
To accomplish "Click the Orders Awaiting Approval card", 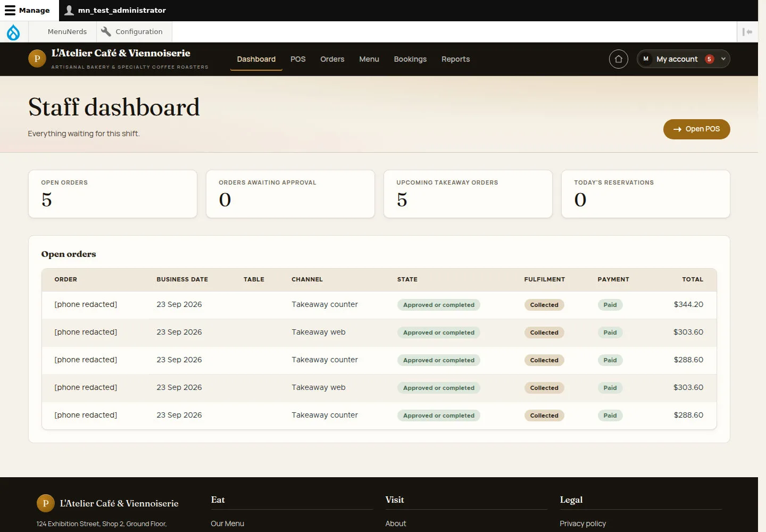I will tap(290, 194).
